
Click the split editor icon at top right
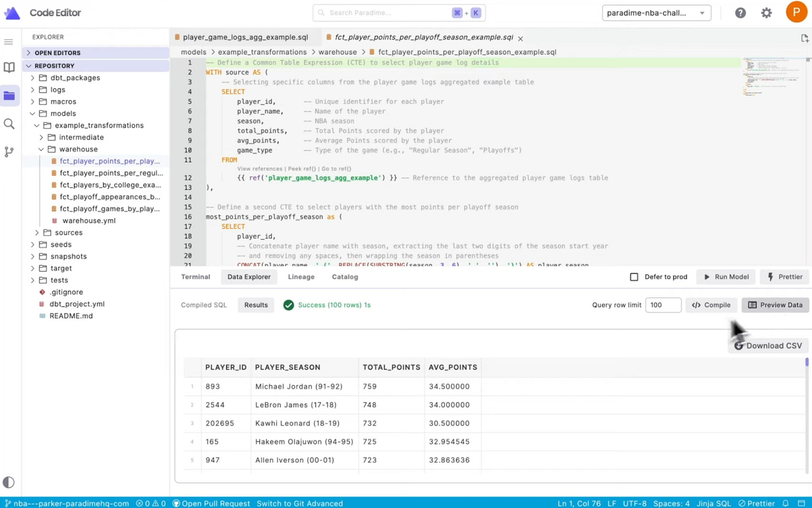pos(804,38)
